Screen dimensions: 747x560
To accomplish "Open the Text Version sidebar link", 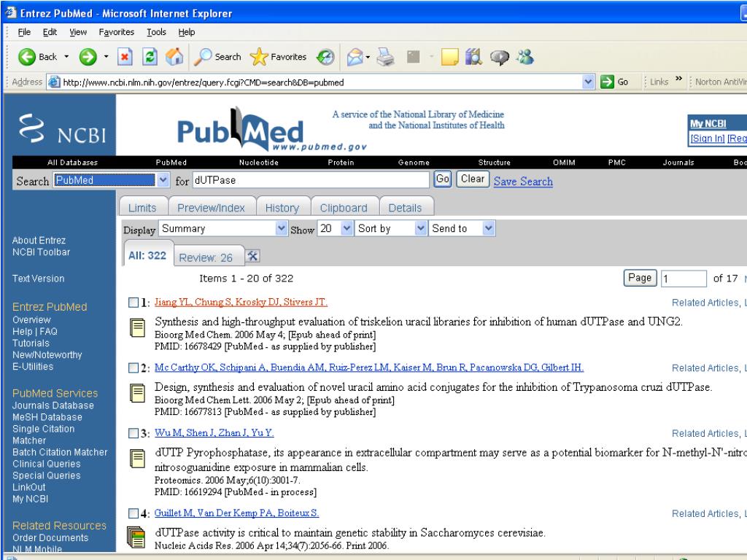I will [x=38, y=279].
